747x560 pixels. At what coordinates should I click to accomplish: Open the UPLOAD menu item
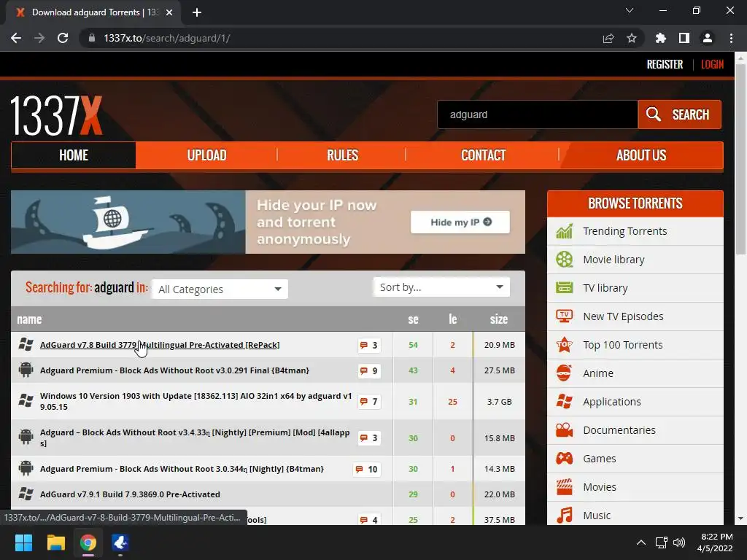[x=206, y=155]
